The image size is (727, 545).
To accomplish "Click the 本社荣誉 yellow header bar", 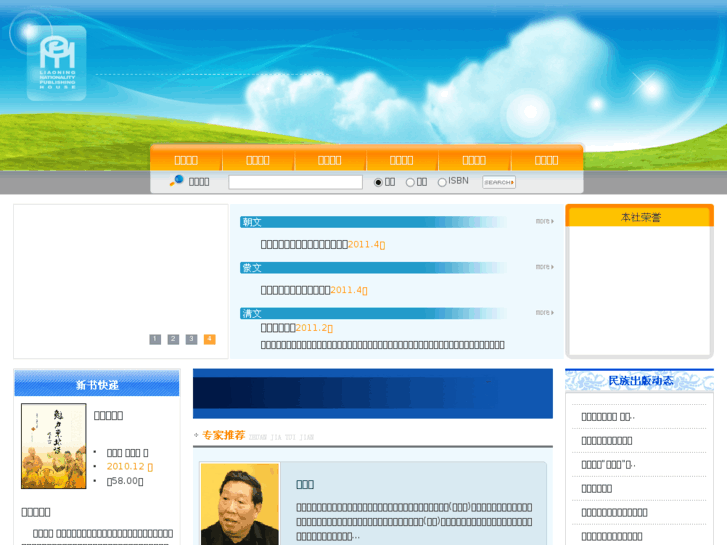I will point(640,217).
